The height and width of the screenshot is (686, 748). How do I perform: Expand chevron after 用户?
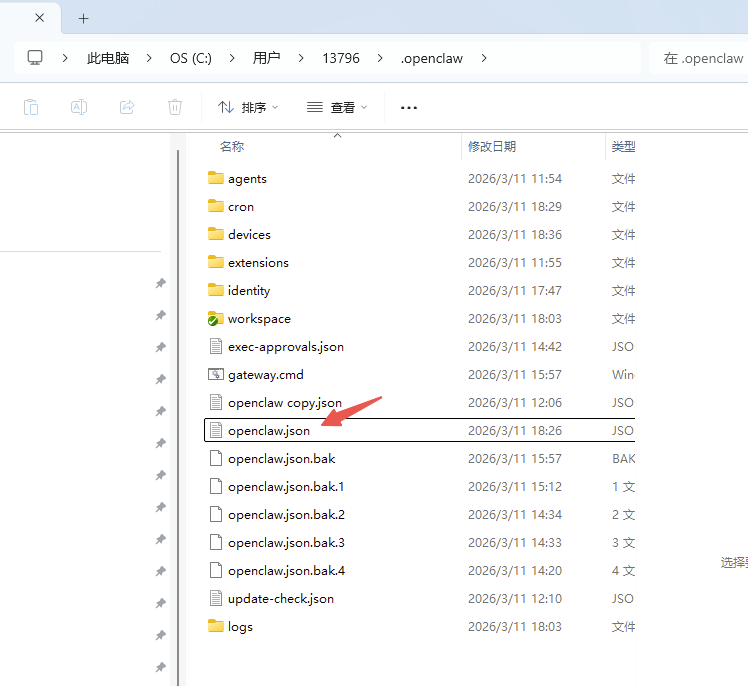pyautogui.click(x=301, y=58)
